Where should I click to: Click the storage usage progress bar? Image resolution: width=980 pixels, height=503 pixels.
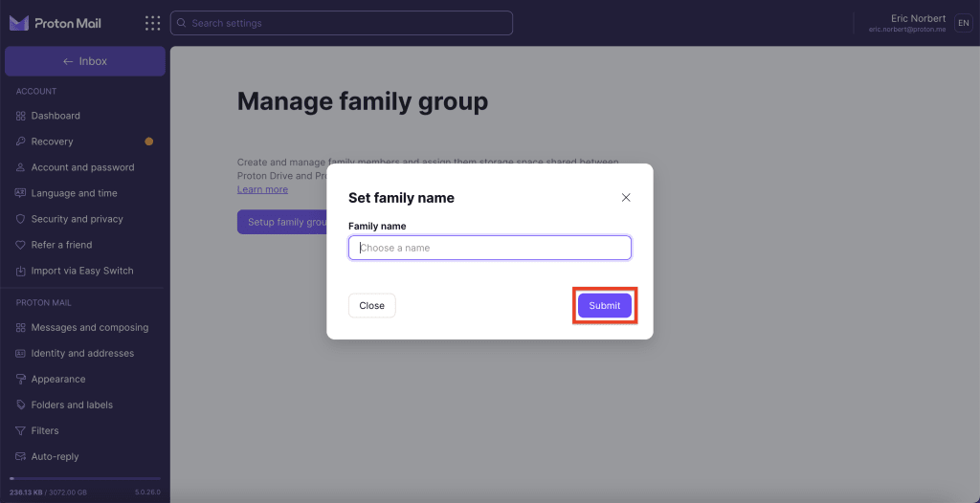[x=85, y=479]
